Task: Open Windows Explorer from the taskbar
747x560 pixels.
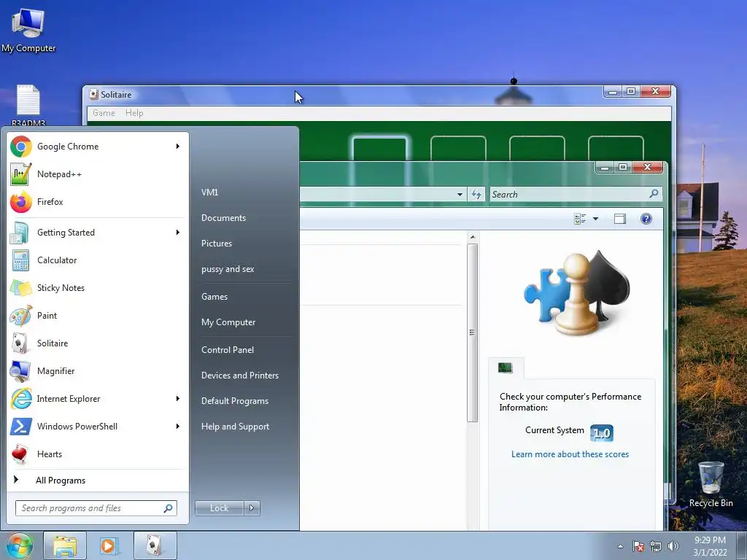Action: click(65, 545)
